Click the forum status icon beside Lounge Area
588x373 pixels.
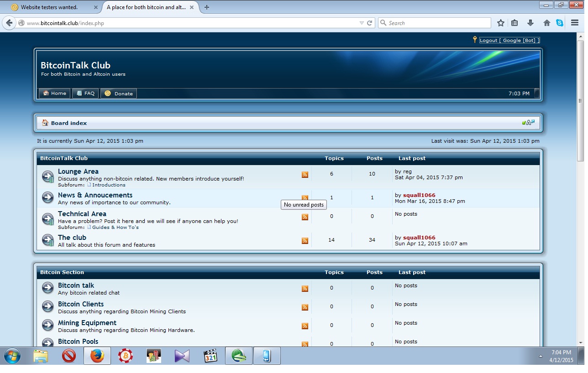[x=48, y=176]
